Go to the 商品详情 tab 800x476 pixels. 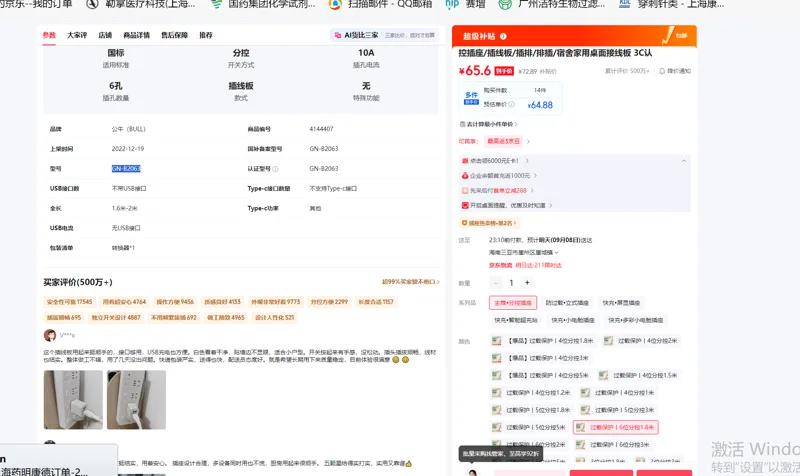137,35
